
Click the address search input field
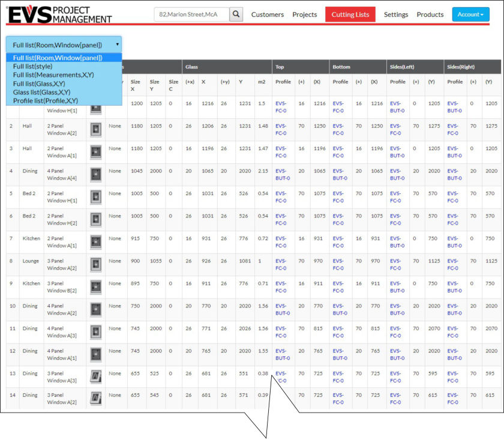[191, 14]
